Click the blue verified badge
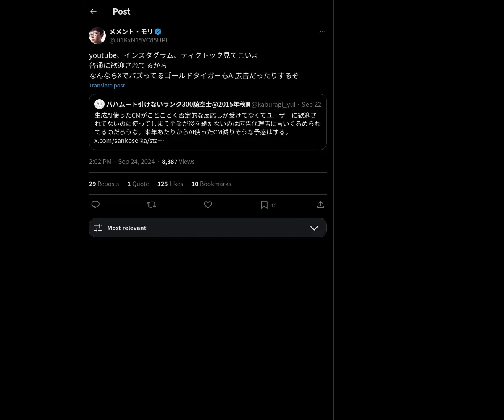 (x=158, y=31)
